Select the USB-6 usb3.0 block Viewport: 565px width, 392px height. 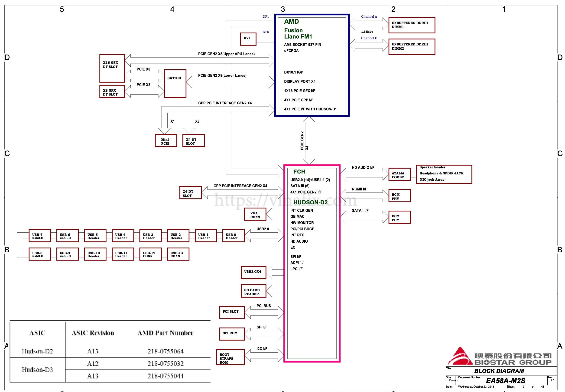tap(67, 236)
